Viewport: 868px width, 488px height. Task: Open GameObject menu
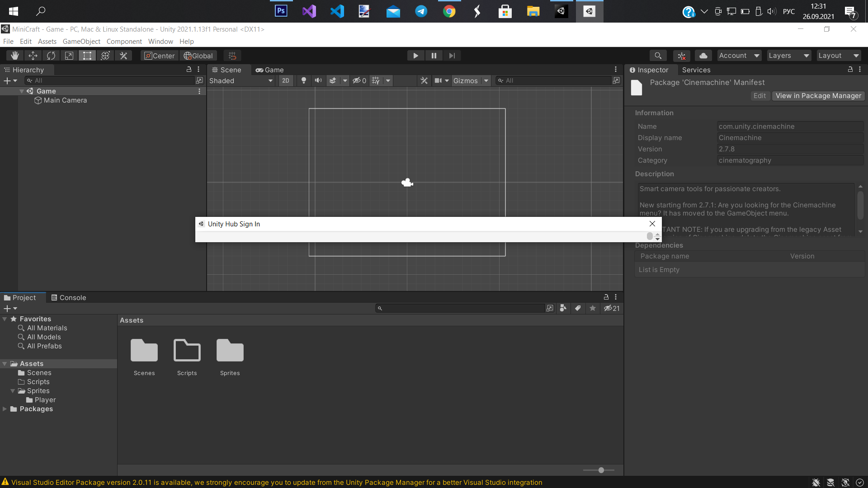[x=81, y=41]
